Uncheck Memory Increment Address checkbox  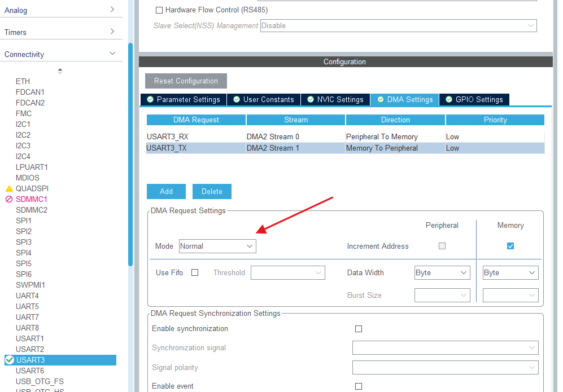510,246
